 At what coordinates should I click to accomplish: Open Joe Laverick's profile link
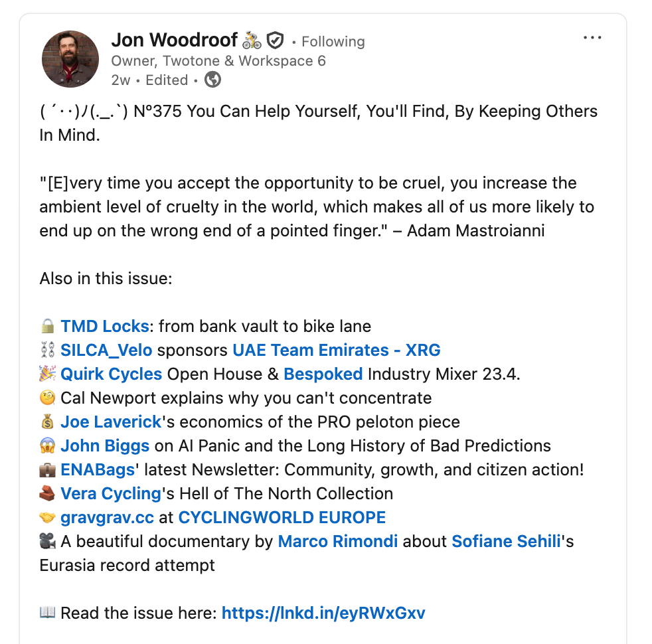(111, 422)
